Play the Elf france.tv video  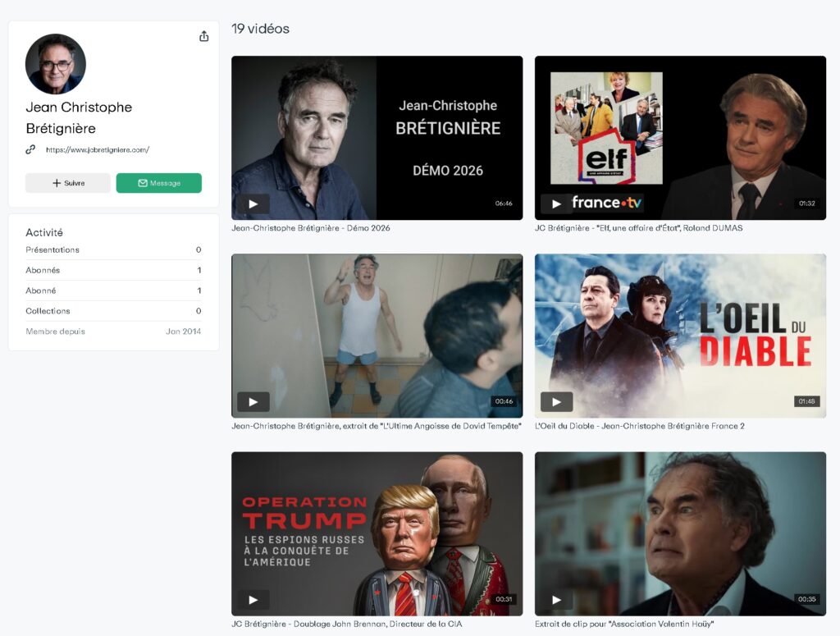(556, 204)
